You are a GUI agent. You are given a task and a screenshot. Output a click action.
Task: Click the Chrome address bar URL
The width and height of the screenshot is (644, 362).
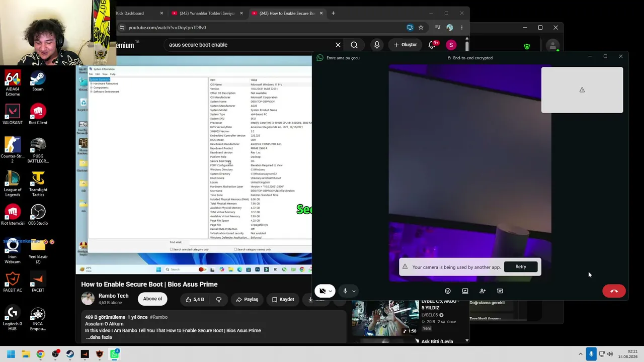(x=167, y=28)
